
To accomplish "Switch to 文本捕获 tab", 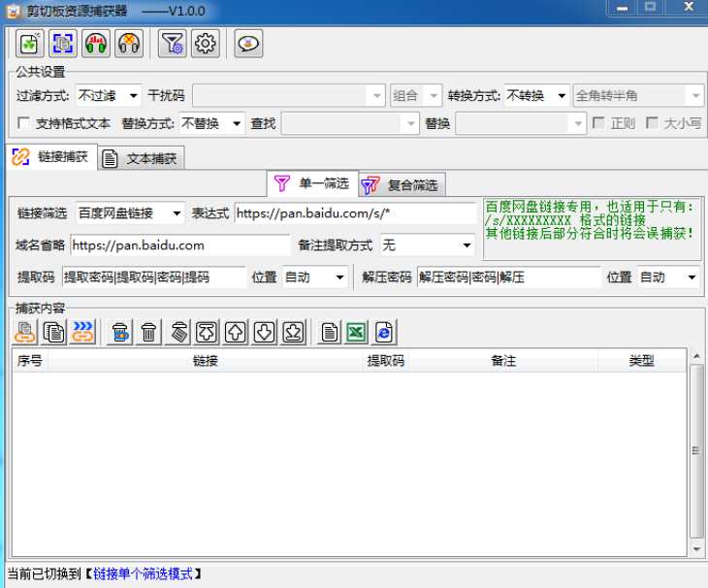I will tap(142, 158).
